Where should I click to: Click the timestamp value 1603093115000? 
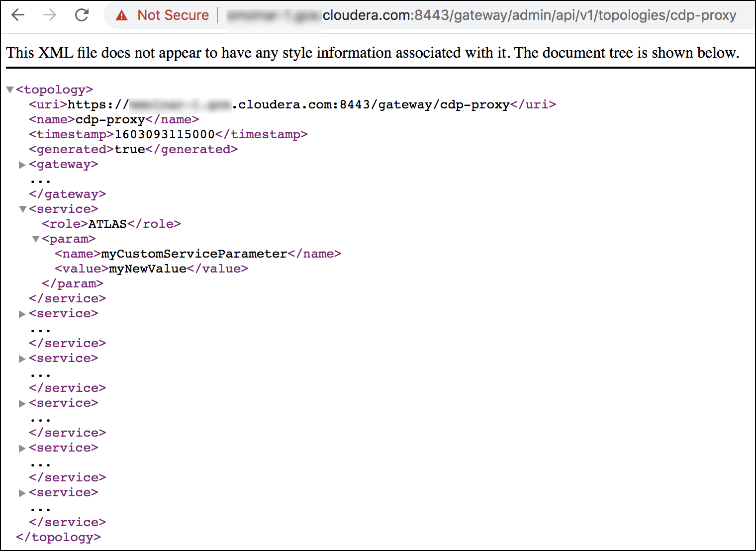click(x=165, y=135)
